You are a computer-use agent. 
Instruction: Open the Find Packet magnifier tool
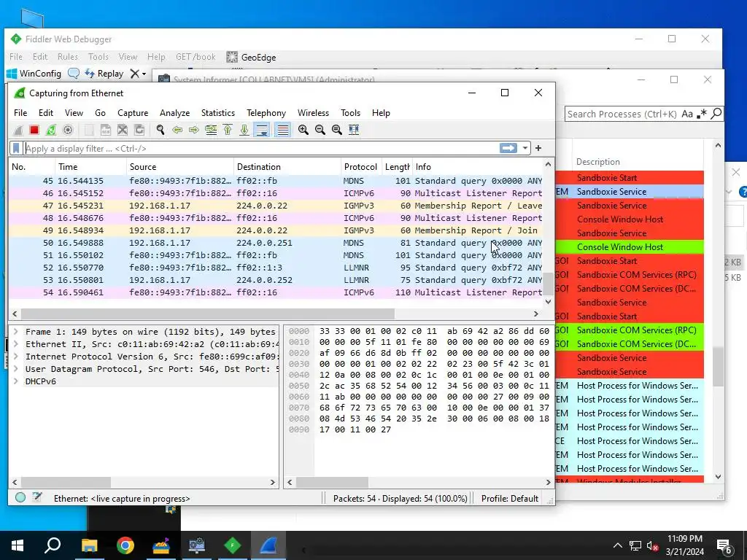160,130
